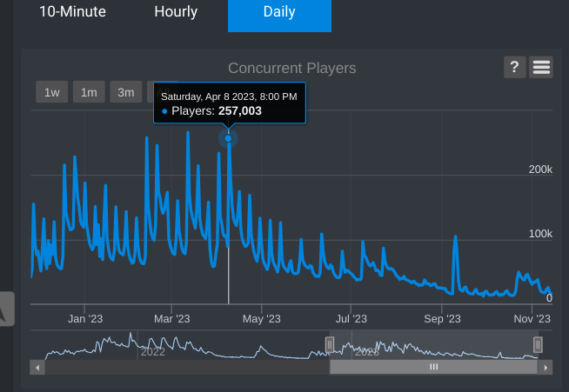Click the May '23 axis label
Screen dimensions: 569x392
262,319
